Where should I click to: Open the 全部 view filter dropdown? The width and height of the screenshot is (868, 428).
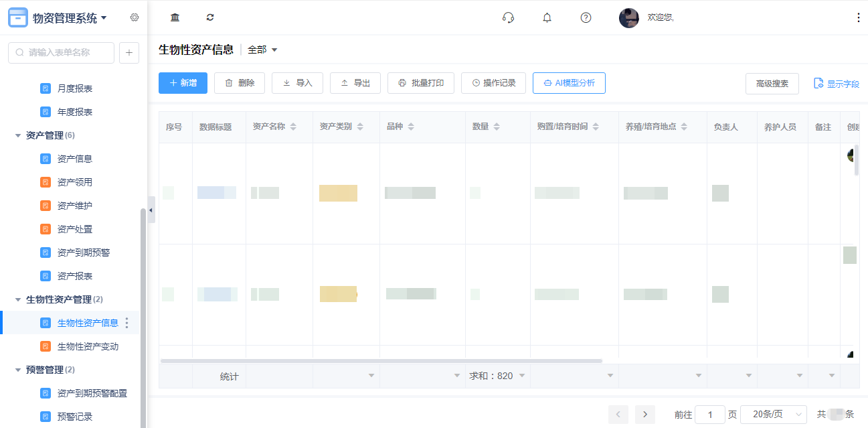262,50
